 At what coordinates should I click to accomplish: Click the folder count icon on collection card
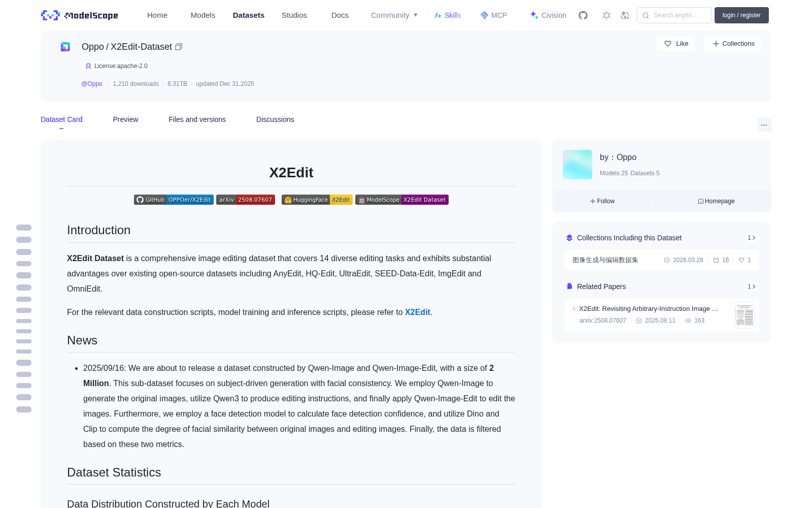[x=716, y=260]
